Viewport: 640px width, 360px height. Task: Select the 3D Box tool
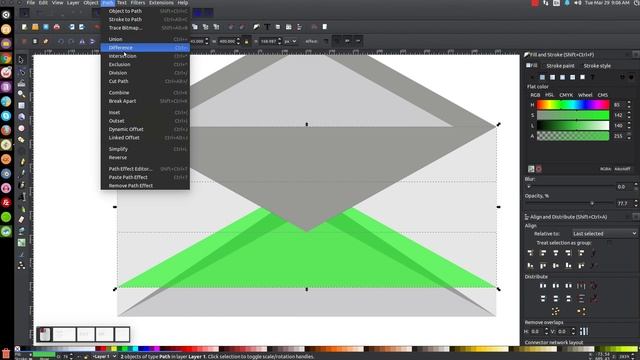coord(21,117)
